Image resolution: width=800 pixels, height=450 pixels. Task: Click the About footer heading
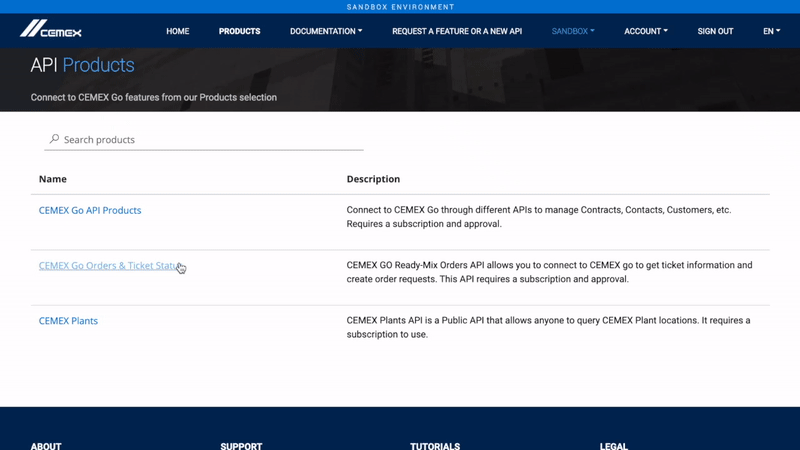tap(46, 445)
